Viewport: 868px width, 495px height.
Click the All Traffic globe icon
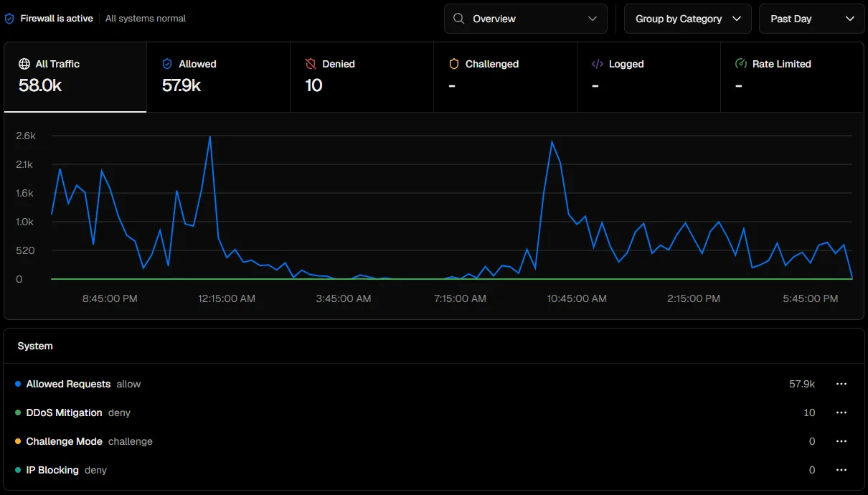point(24,64)
